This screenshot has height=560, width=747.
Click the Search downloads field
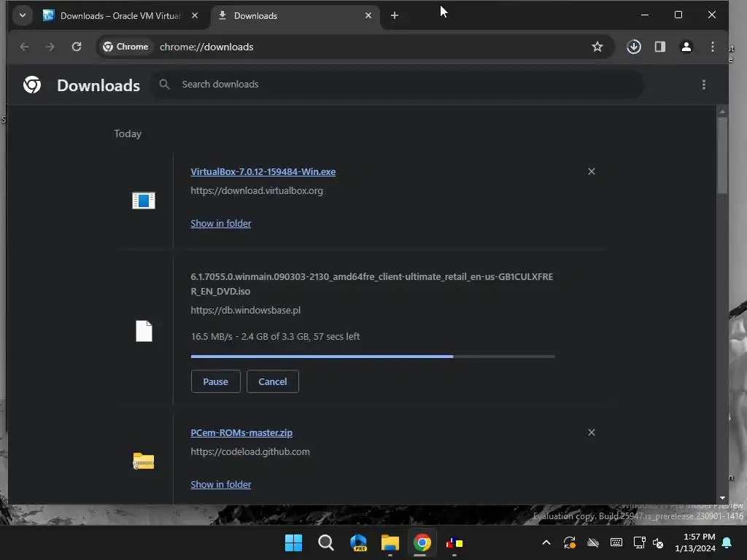(398, 85)
